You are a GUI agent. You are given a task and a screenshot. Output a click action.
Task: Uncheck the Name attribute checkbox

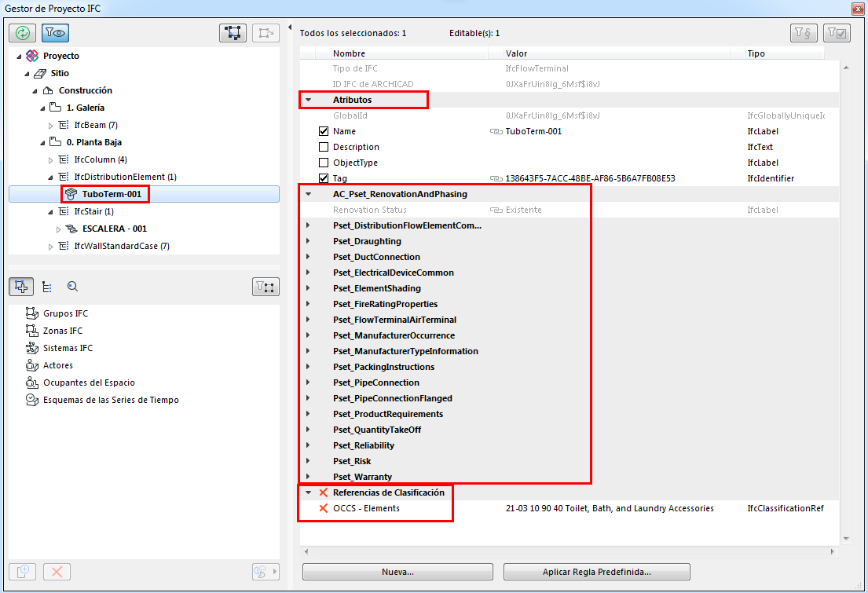[324, 131]
